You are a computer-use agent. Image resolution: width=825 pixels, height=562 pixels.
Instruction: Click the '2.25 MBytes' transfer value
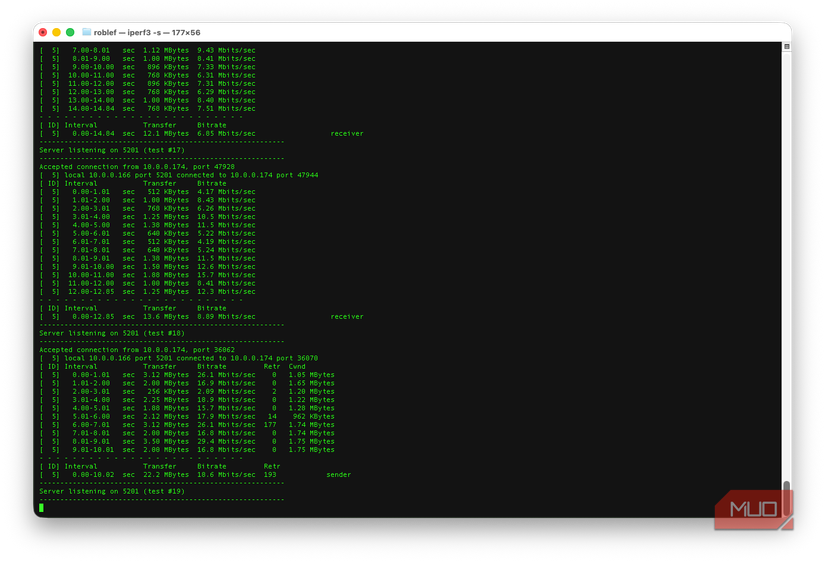[x=166, y=400]
